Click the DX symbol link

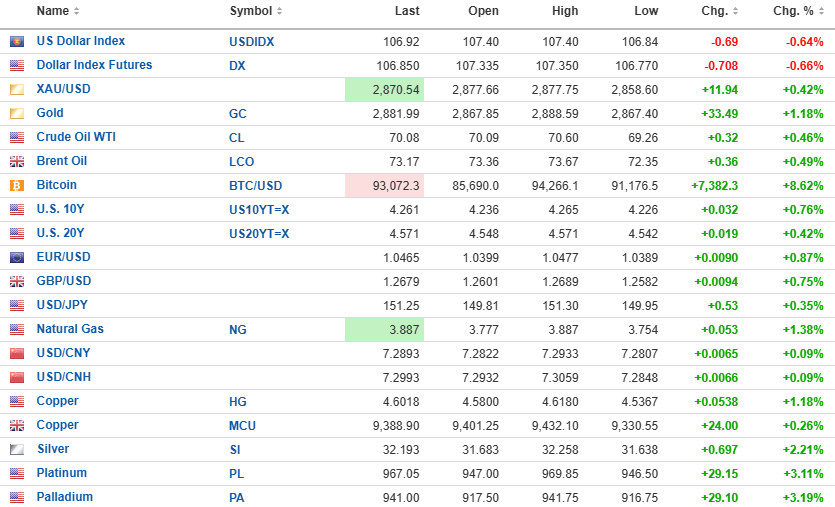tap(238, 66)
